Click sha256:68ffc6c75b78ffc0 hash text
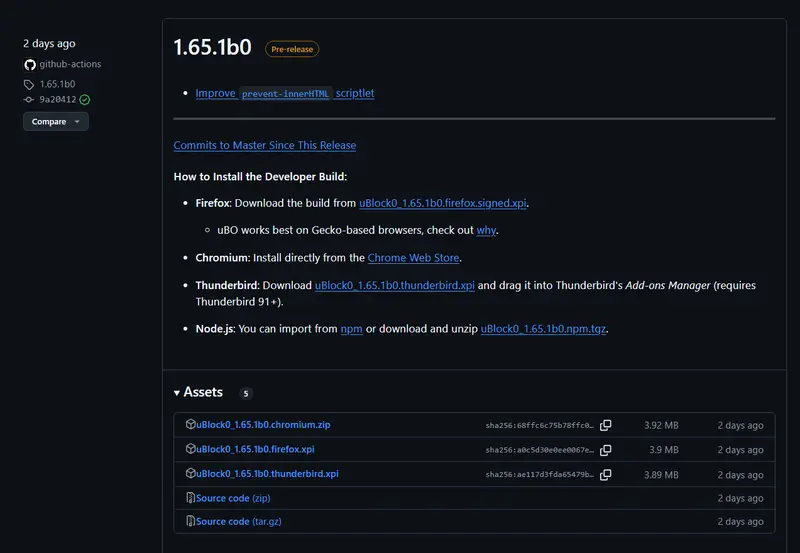 [x=540, y=425]
